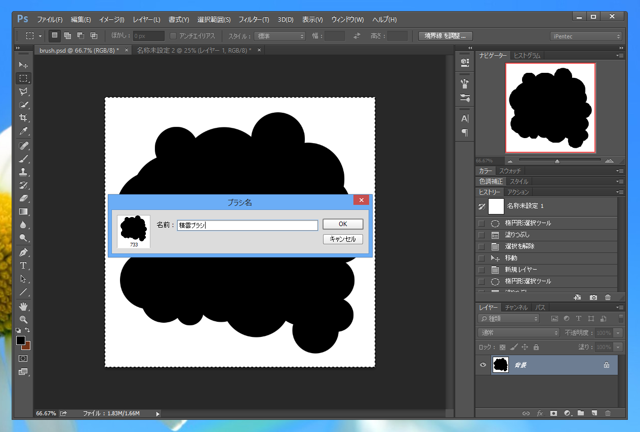Click 境界線を調整 button
The height and width of the screenshot is (432, 640).
445,36
